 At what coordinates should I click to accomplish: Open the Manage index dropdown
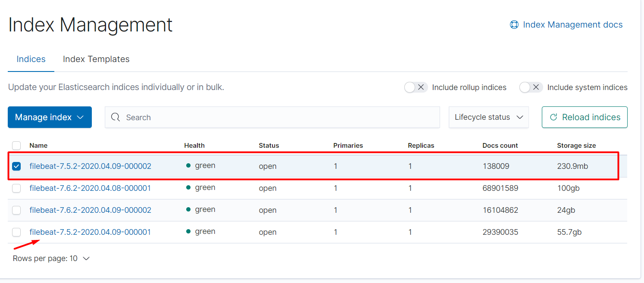click(50, 117)
